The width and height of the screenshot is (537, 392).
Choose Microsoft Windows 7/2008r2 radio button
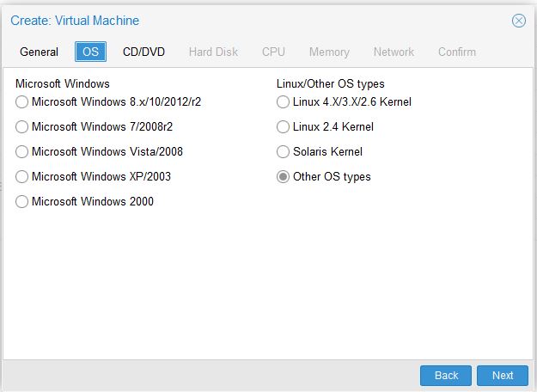point(22,126)
